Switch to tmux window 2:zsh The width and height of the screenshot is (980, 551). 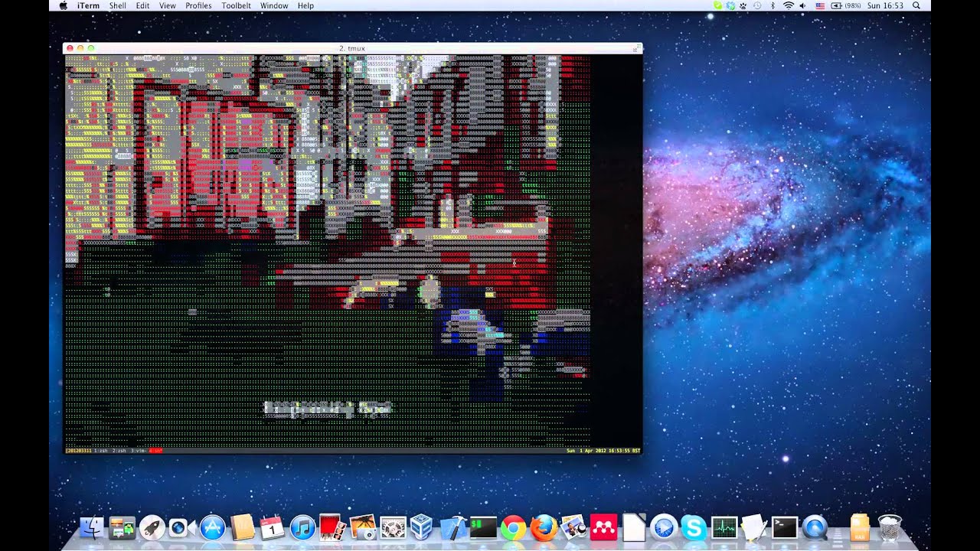pyautogui.click(x=119, y=451)
